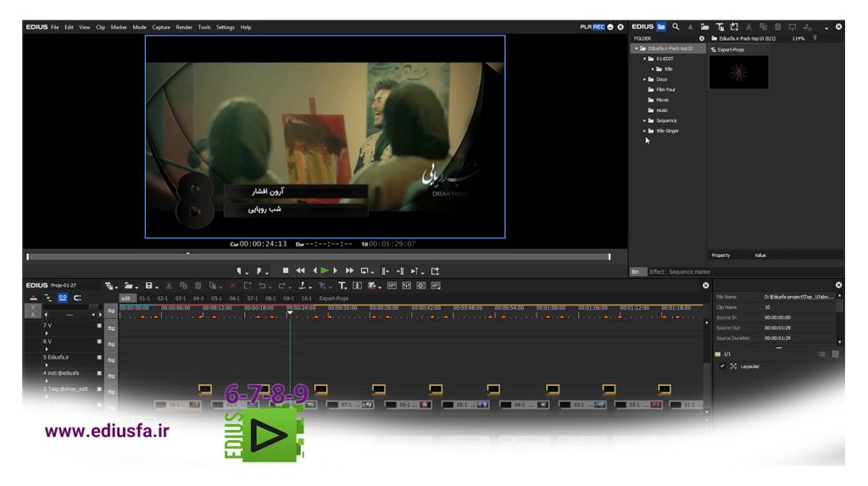
Task: Step to the next frame
Action: pos(336,271)
